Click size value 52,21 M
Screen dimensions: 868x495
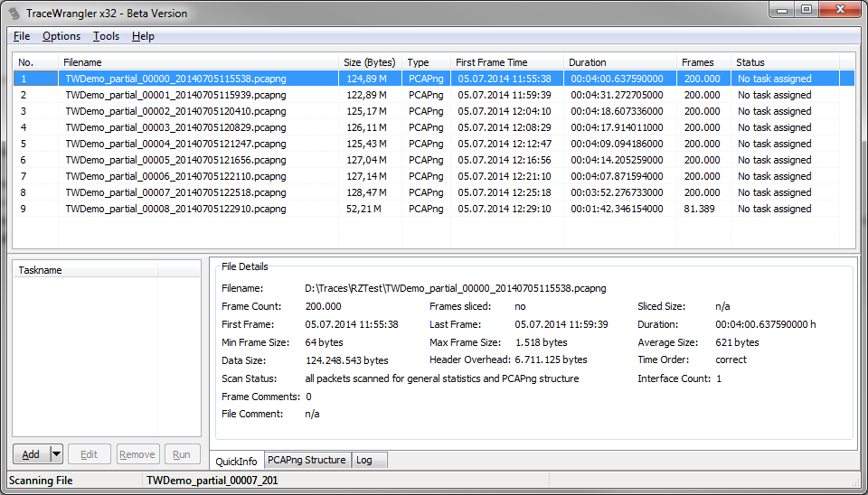(363, 209)
